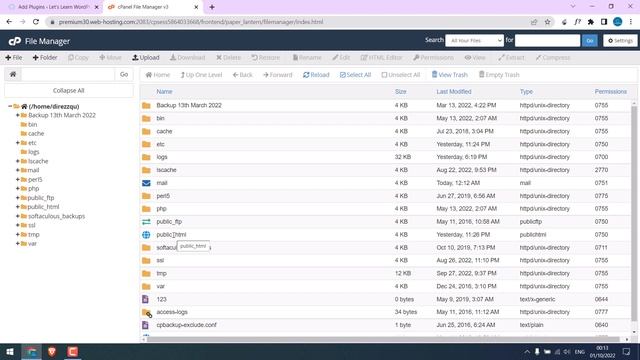The image size is (640, 360).
Task: Click Extract in the toolbar
Action: (x=511, y=58)
